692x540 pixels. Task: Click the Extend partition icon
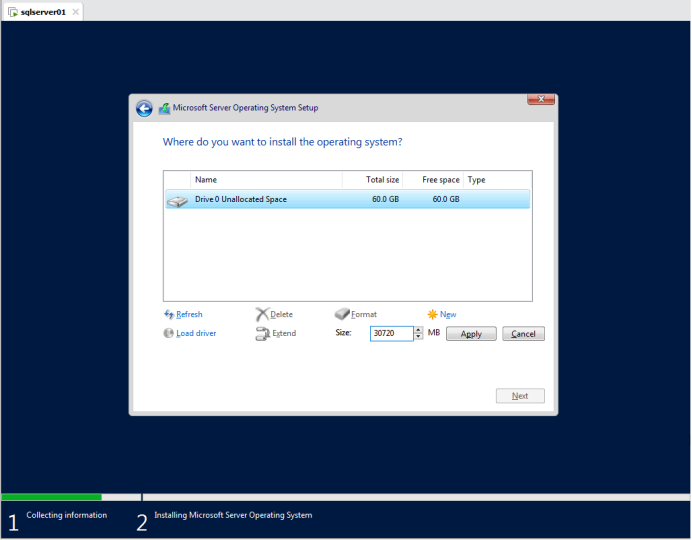(x=262, y=334)
